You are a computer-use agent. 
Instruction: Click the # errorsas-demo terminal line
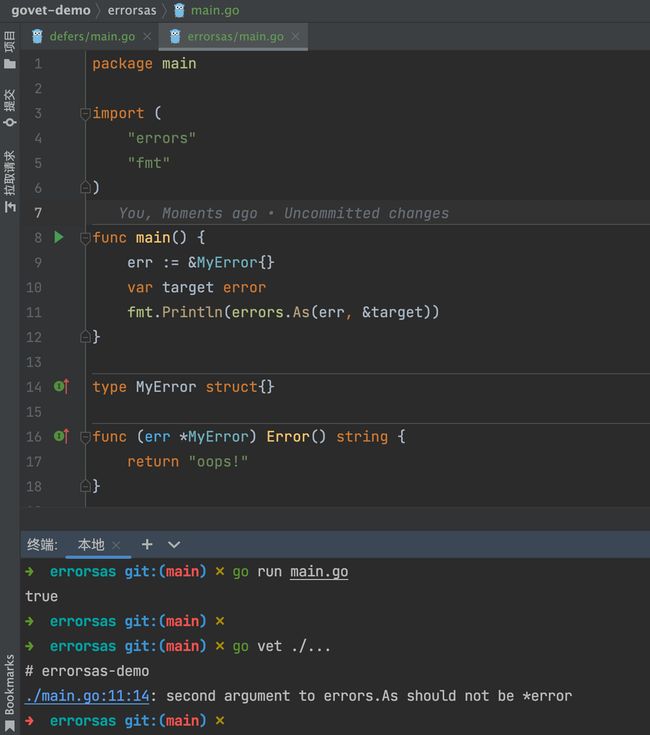pos(87,671)
